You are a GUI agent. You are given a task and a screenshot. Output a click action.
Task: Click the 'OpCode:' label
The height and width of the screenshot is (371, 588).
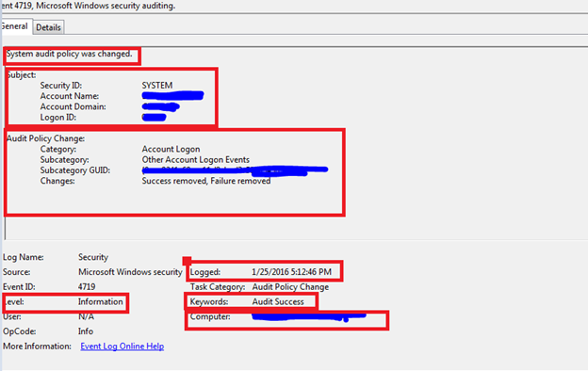coord(20,331)
